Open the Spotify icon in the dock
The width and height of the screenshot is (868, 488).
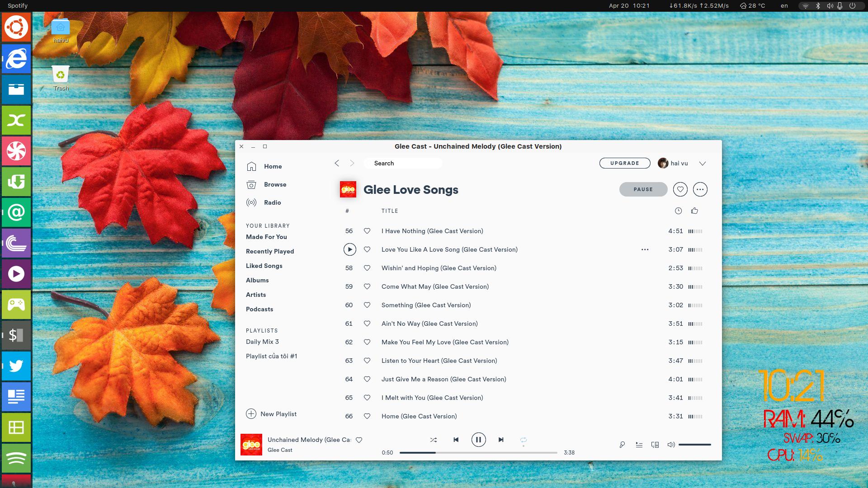tap(16, 458)
